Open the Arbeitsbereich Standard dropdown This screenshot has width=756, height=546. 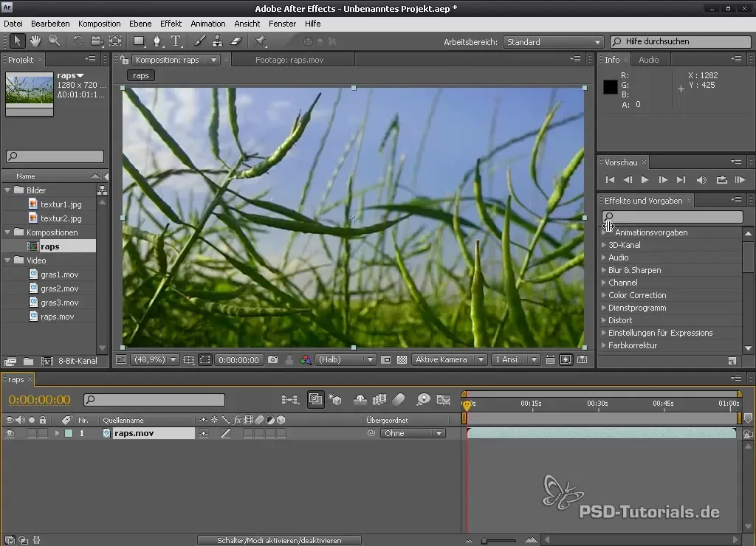coord(553,42)
